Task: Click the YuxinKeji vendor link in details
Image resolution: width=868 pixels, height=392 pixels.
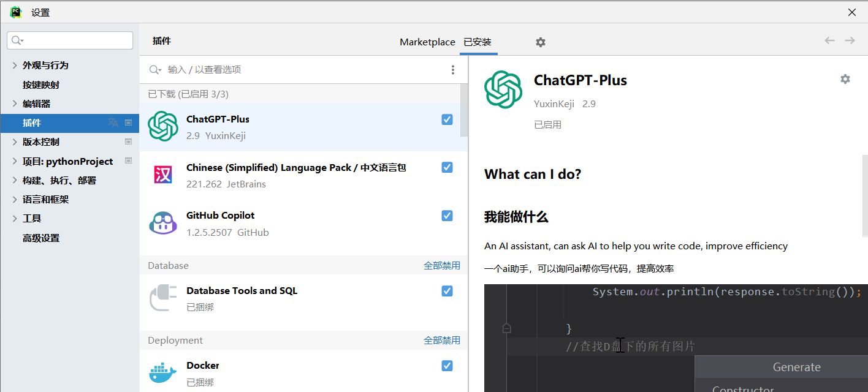Action: pos(554,104)
